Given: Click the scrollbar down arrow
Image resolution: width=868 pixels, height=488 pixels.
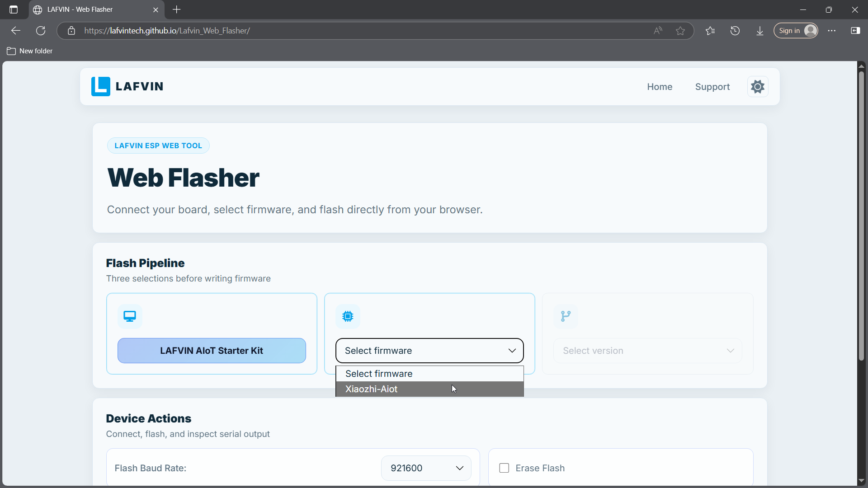Looking at the screenshot, I should point(862,481).
